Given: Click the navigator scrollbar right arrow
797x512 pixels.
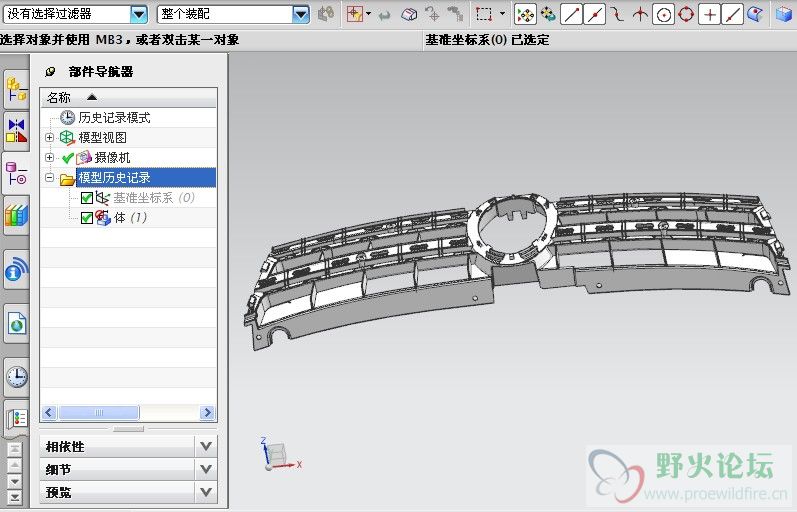Looking at the screenshot, I should pos(207,412).
